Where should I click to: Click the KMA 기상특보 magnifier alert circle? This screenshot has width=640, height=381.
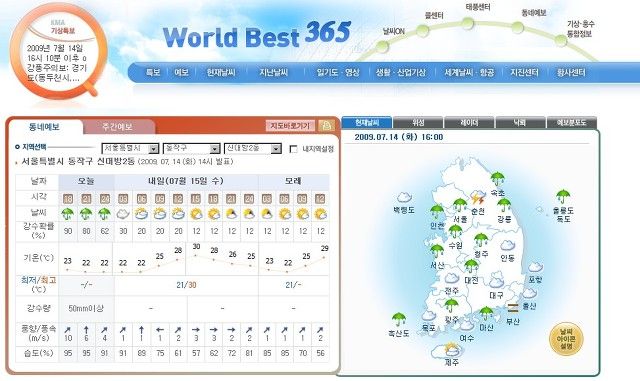pyautogui.click(x=58, y=51)
